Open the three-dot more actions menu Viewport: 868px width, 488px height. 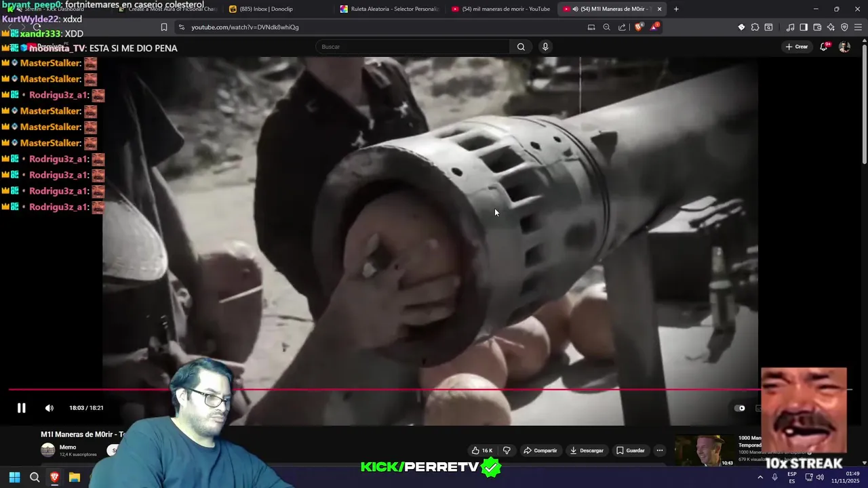(x=659, y=450)
